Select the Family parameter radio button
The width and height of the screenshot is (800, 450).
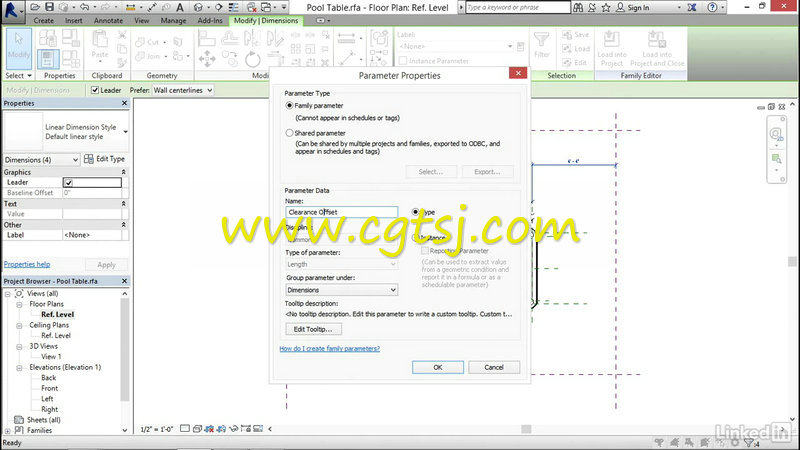289,106
